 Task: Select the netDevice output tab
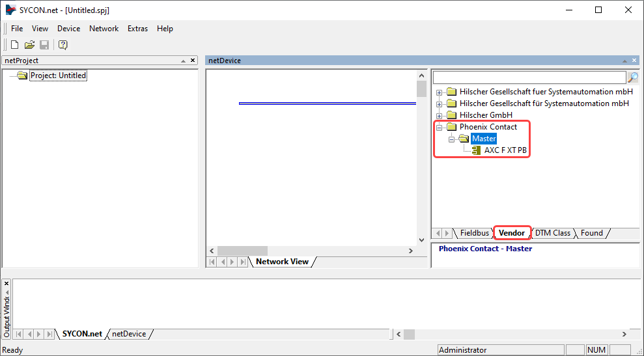click(129, 334)
